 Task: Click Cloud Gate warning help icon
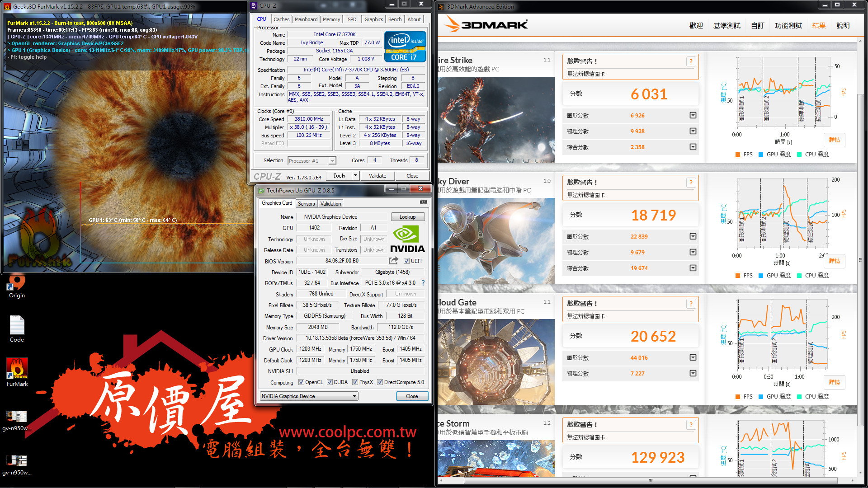pos(691,304)
